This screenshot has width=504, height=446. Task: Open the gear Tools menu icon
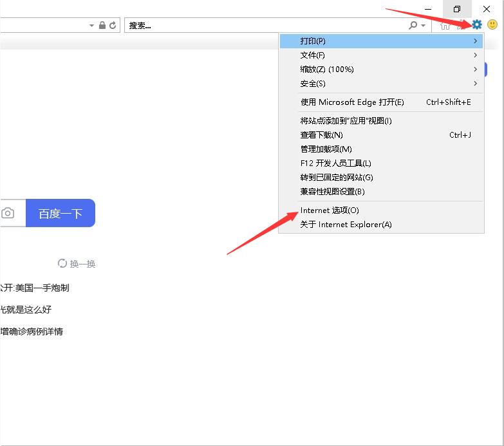click(477, 24)
